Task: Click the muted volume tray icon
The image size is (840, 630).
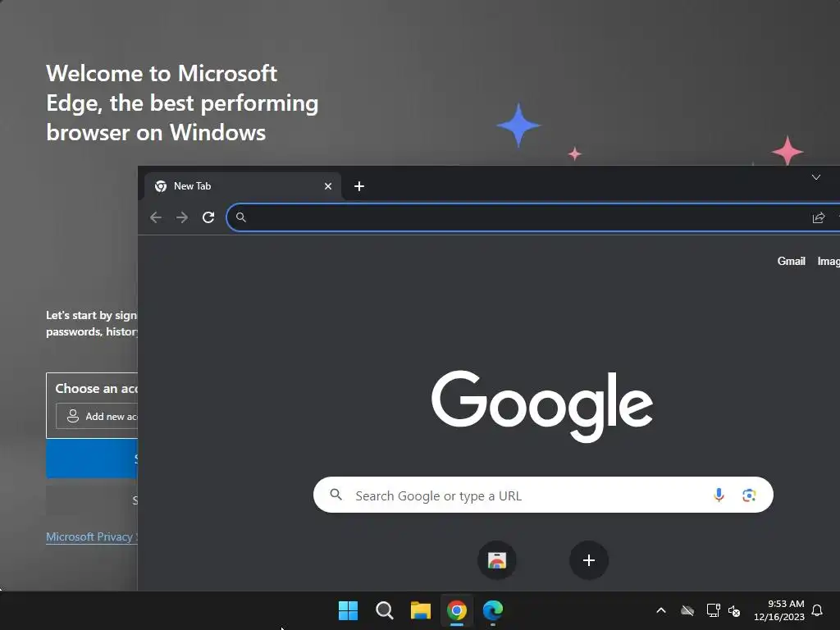Action: [734, 610]
